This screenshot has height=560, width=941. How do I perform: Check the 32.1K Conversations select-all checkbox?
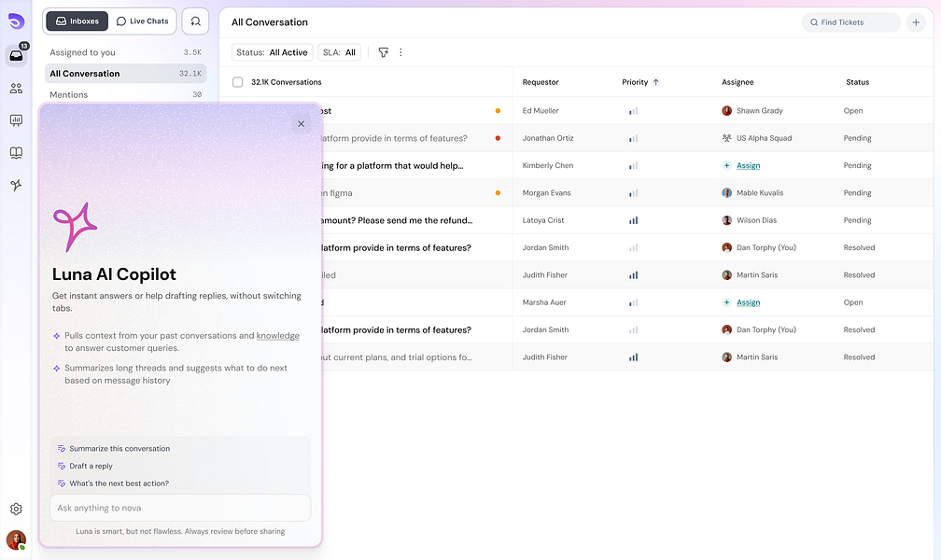238,82
